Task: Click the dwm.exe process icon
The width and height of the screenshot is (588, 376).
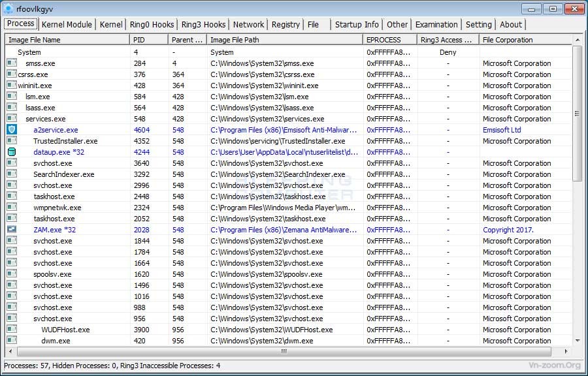Action: tap(11, 340)
